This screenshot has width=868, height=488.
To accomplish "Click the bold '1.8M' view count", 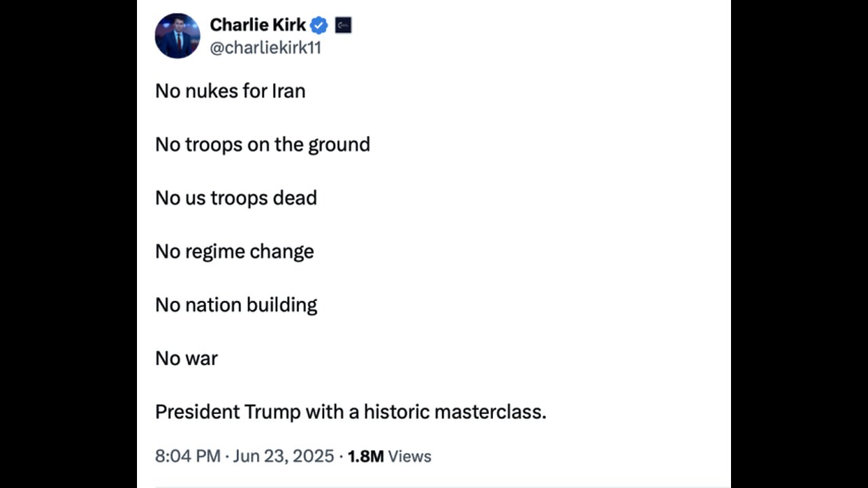I will click(x=366, y=456).
